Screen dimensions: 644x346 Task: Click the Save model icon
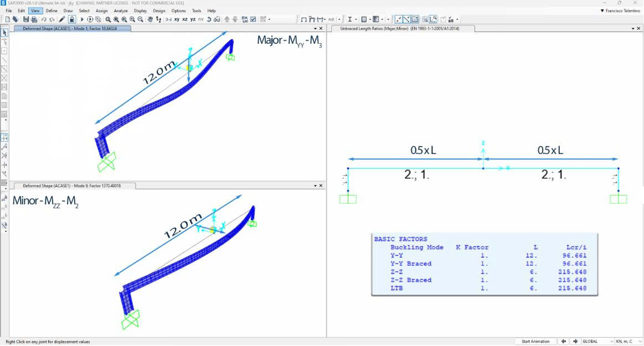(26, 19)
